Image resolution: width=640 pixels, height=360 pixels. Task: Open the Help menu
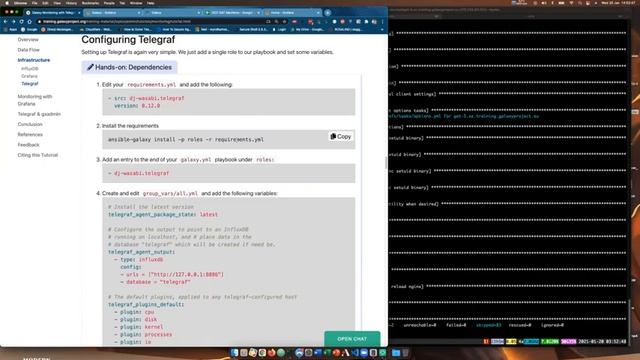[151, 3]
